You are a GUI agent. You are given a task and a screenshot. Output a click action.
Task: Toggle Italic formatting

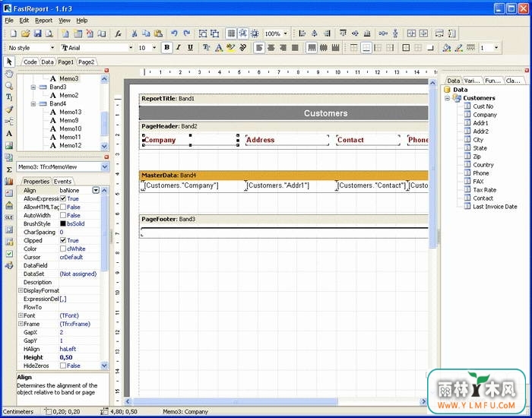[179, 47]
